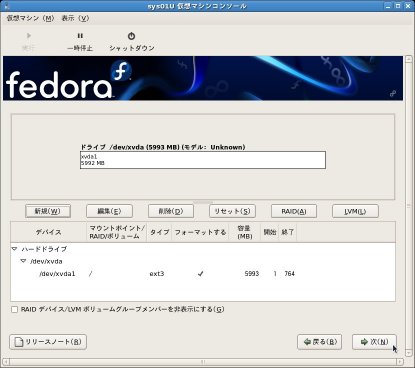Click the xvda1 5992 MB partition bar
Viewport: 415px width, 368px height.
coord(203,160)
